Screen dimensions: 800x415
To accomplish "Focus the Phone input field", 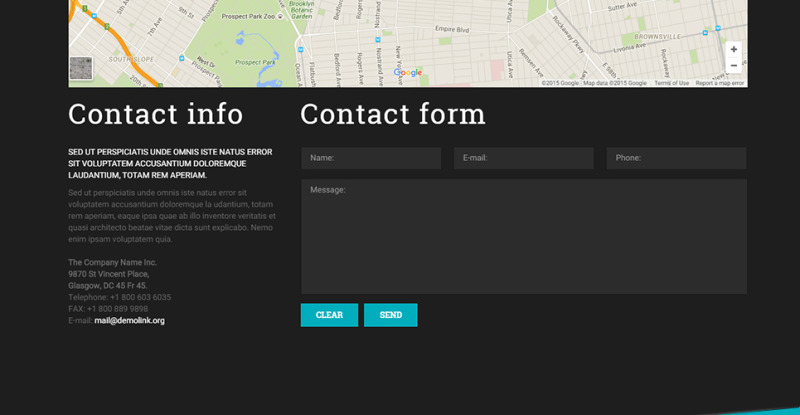I will tap(676, 158).
